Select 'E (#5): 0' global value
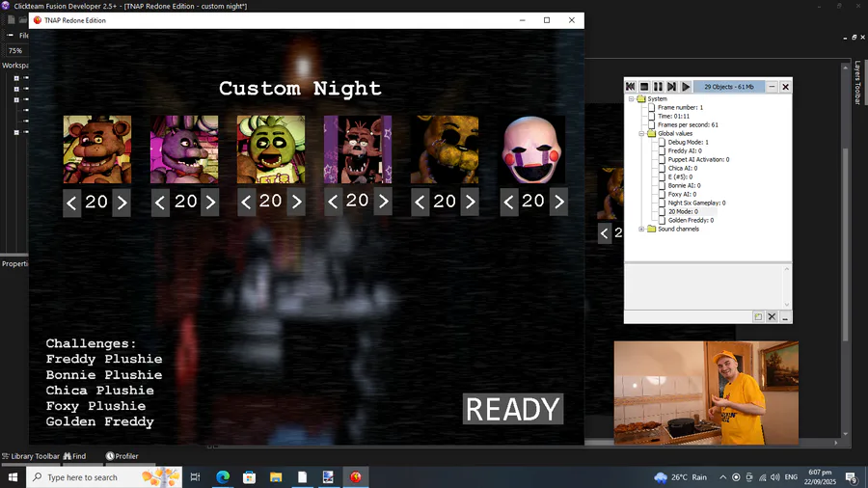This screenshot has width=868, height=488. (680, 177)
